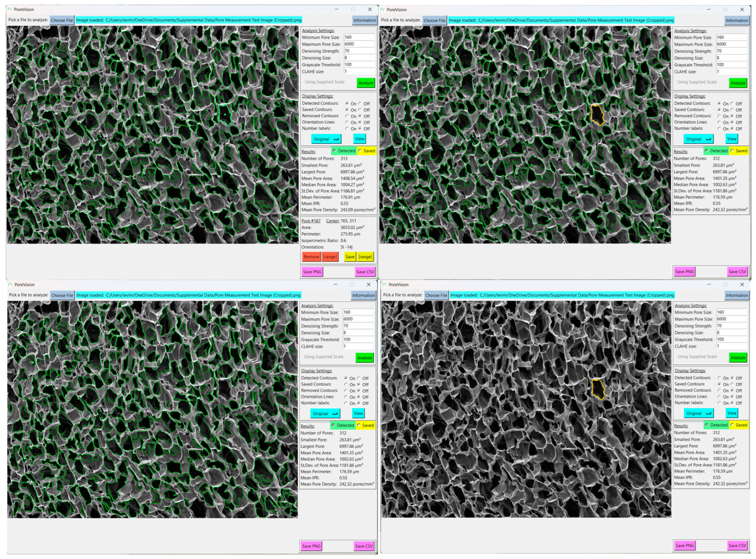Click Save CSV in the top-left window
Viewport: 756px width, 559px height.
click(365, 272)
